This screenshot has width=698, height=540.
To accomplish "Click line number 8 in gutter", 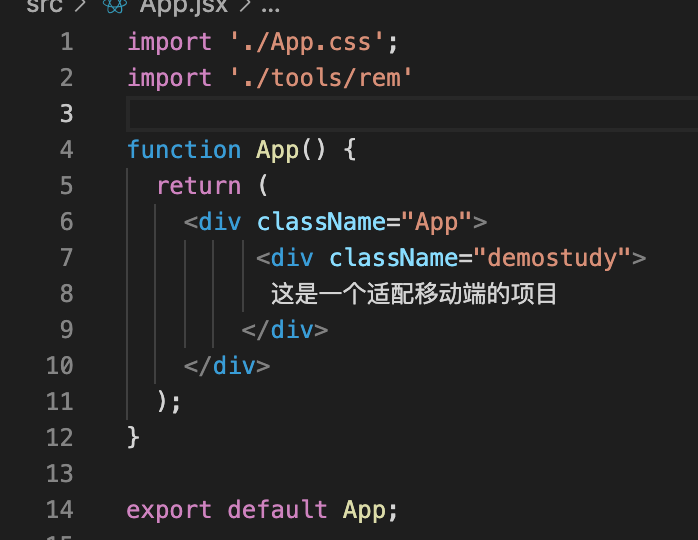I will [x=67, y=294].
